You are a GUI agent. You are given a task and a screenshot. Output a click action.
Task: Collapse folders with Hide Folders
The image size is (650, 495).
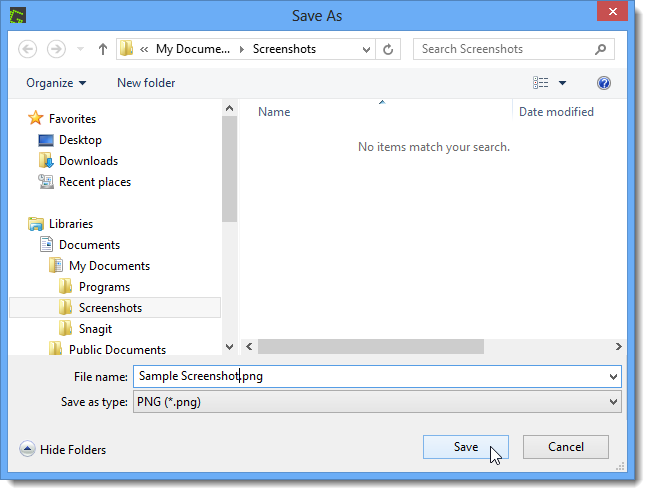coord(63,449)
